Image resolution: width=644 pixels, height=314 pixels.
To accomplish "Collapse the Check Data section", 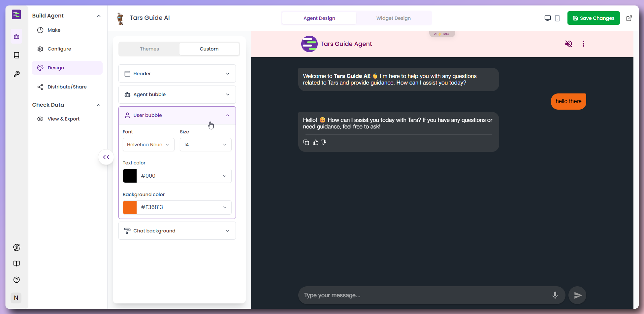I will [99, 105].
